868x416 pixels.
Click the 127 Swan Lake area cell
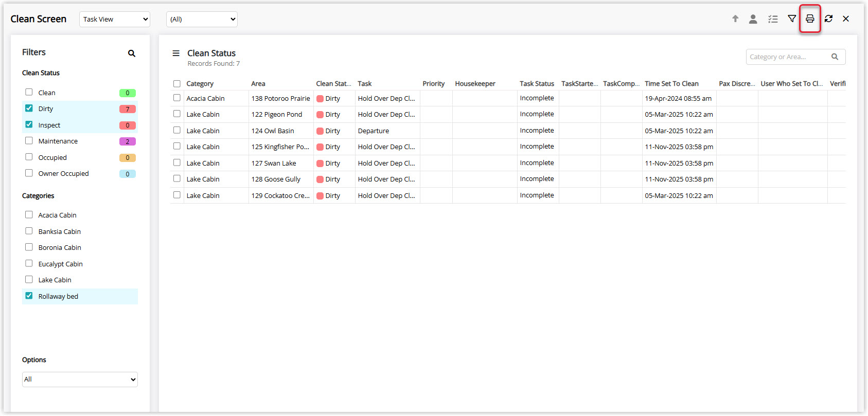281,163
